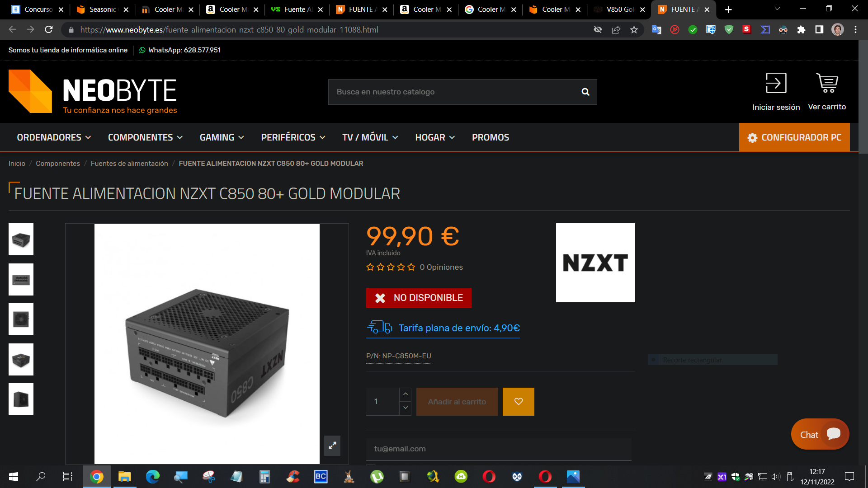The height and width of the screenshot is (488, 868).
Task: Select the second product thumbnail image
Action: click(21, 280)
